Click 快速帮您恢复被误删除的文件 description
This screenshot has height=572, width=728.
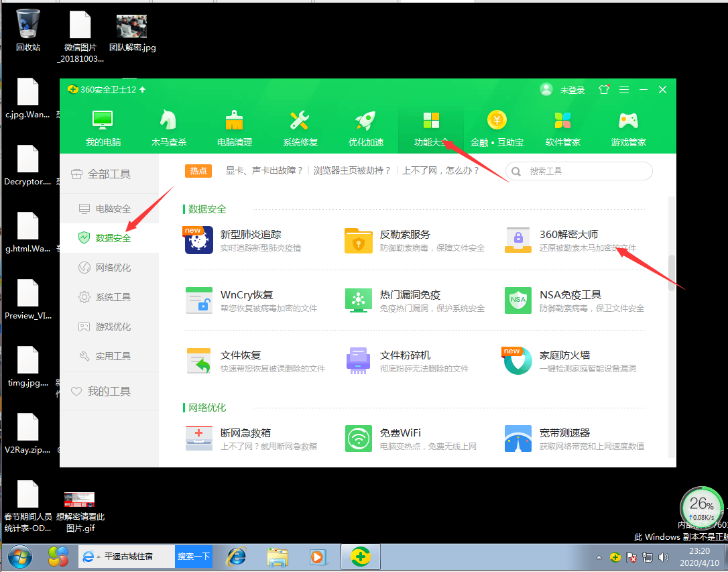pos(273,369)
